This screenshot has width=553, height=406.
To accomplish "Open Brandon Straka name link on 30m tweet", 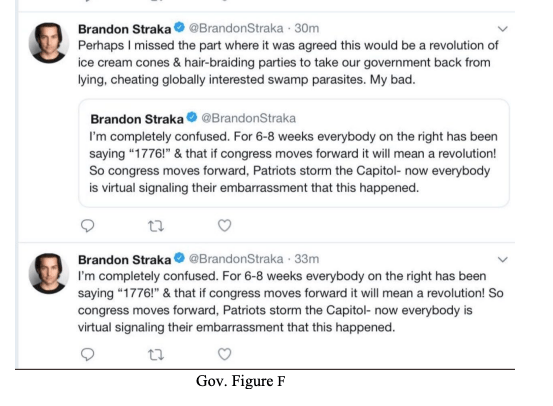I will [124, 29].
